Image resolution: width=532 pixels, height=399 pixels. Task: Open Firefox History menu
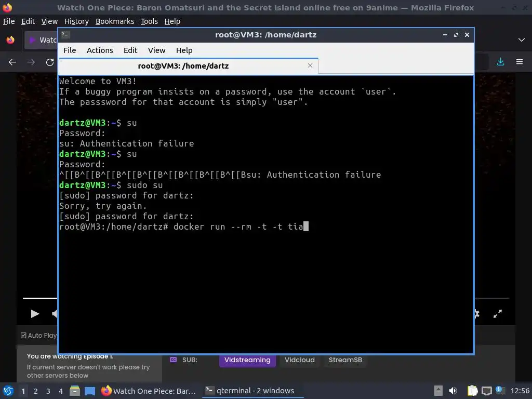tap(76, 21)
